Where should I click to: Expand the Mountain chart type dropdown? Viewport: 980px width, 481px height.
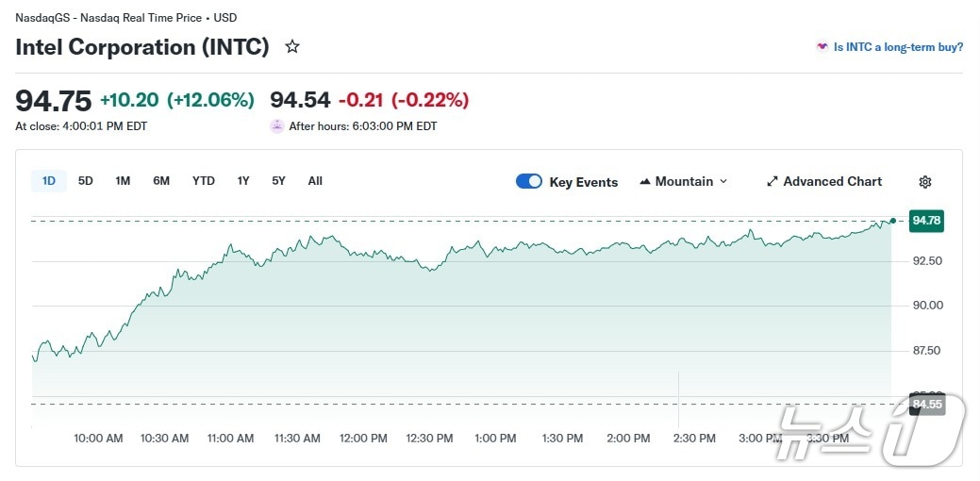pyautogui.click(x=723, y=182)
